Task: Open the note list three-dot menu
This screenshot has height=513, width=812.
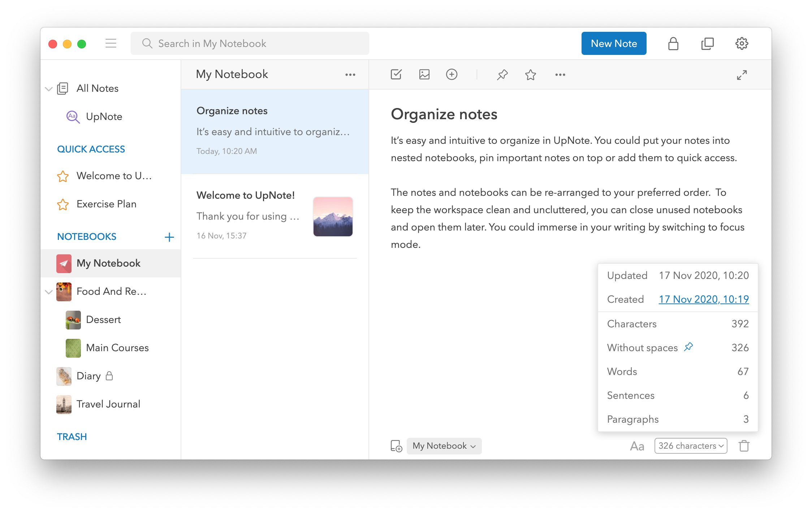Action: tap(350, 75)
